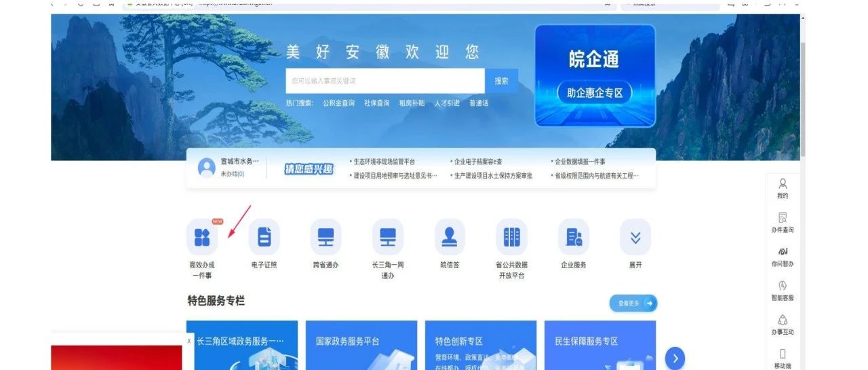Open the 民生保障服务专区 card
Screen dimensions: 868x370
(x=600, y=346)
